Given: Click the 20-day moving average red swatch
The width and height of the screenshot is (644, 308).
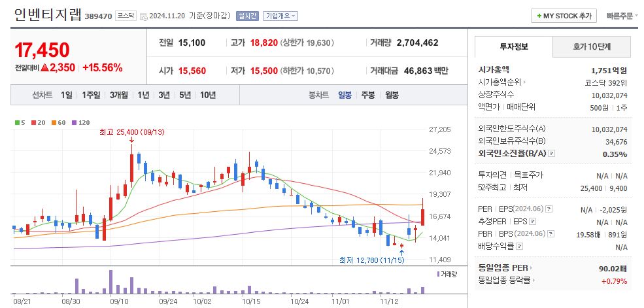Looking at the screenshot, I should coord(34,122).
